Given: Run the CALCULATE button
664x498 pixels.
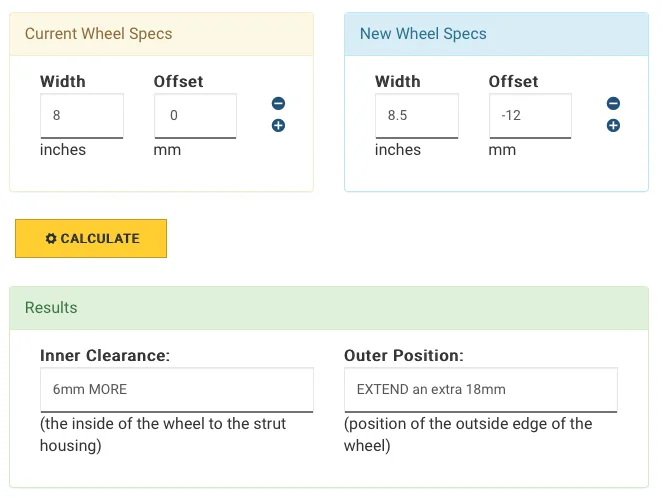Looking at the screenshot, I should pyautogui.click(x=91, y=238).
